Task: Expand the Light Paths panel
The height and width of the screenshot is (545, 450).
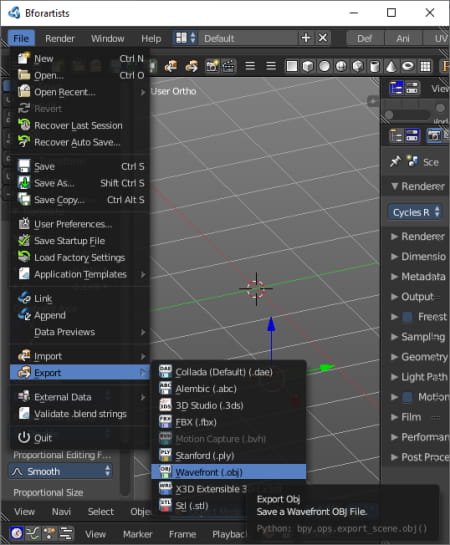Action: [418, 377]
